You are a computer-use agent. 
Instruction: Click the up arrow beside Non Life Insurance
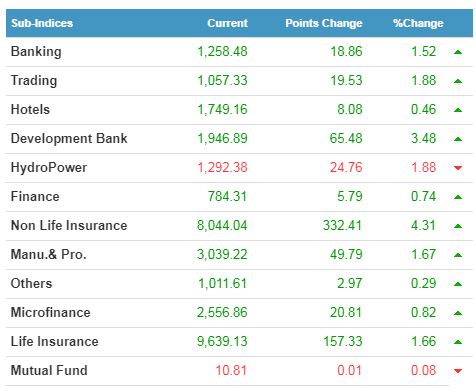458,226
